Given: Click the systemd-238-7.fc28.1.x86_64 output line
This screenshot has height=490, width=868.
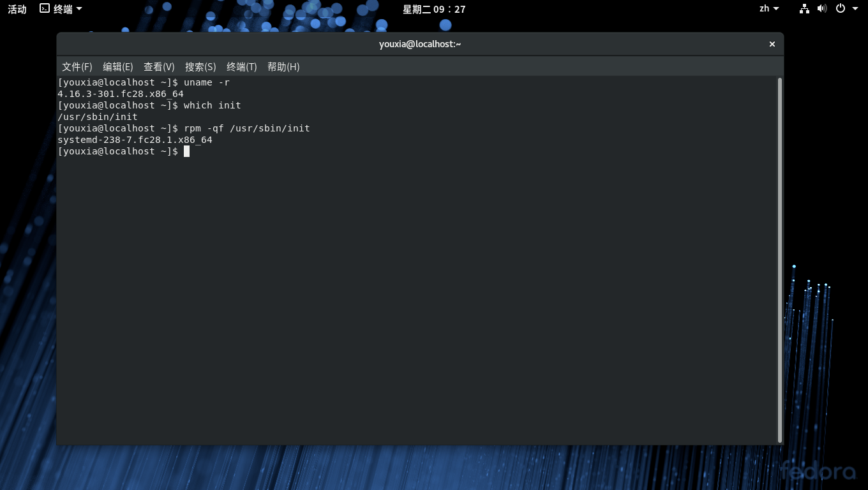Looking at the screenshot, I should pos(135,140).
